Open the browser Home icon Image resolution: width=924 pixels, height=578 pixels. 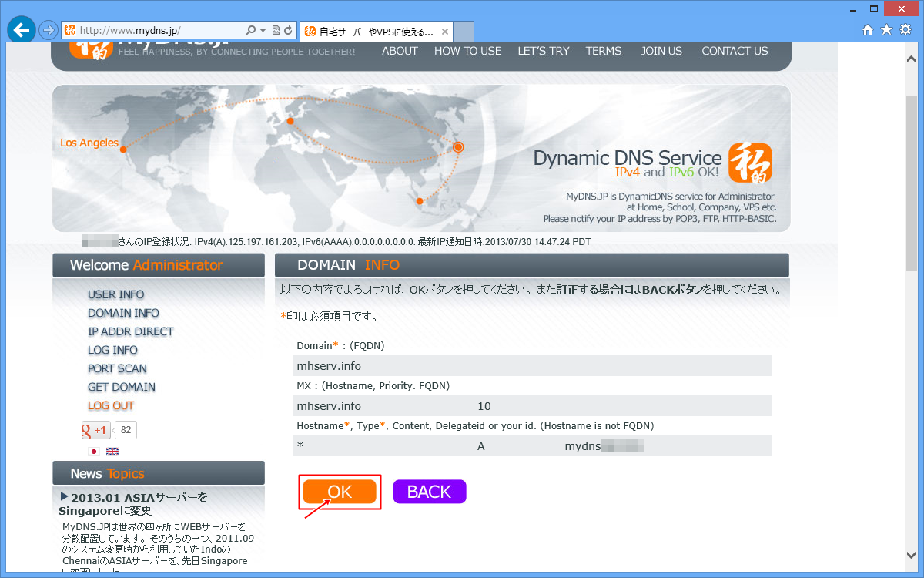pyautogui.click(x=868, y=30)
